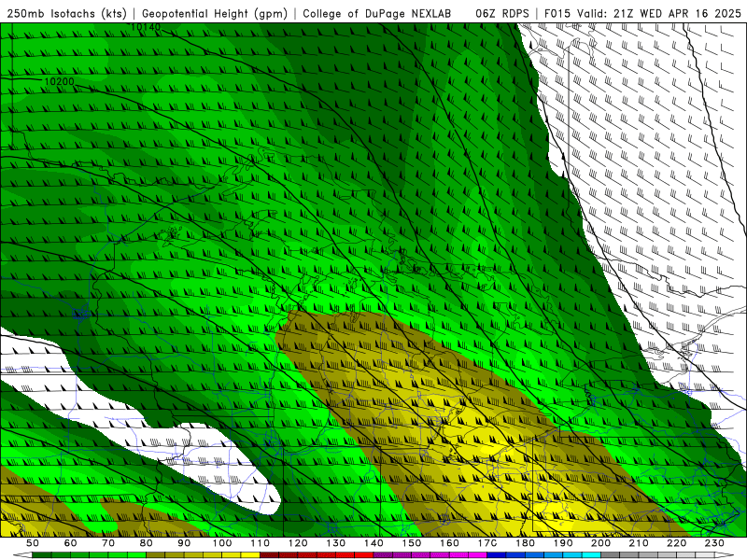Click the 100 label on the color scale

(x=222, y=543)
